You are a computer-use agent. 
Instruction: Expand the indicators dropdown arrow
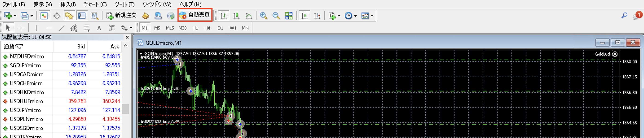(339, 16)
